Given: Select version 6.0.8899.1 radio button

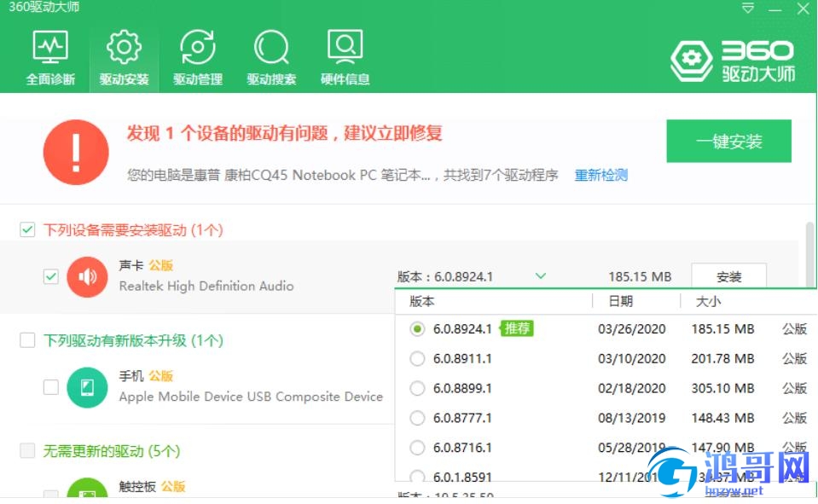Looking at the screenshot, I should [x=417, y=389].
